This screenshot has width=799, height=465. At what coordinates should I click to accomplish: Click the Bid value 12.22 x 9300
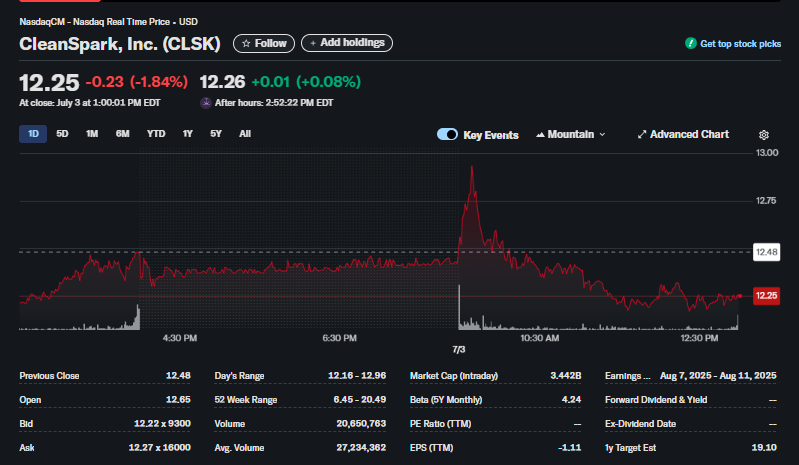162,424
